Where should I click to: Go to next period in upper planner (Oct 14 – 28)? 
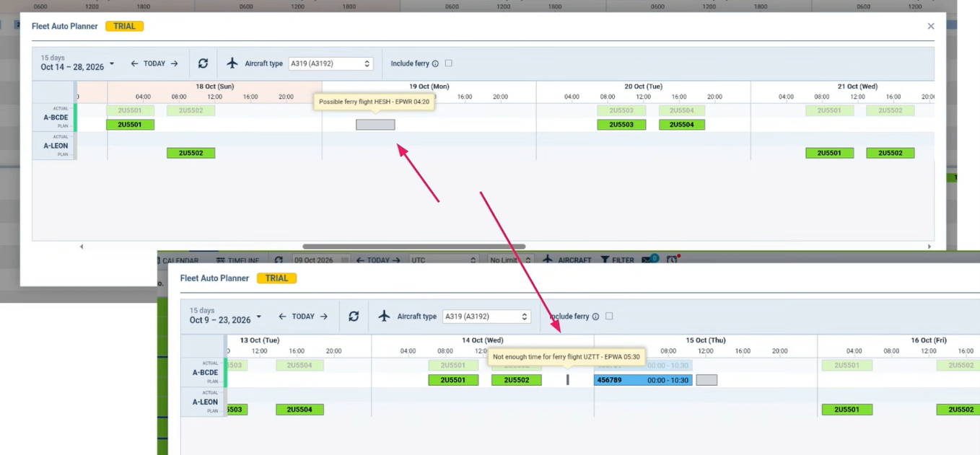pyautogui.click(x=174, y=63)
